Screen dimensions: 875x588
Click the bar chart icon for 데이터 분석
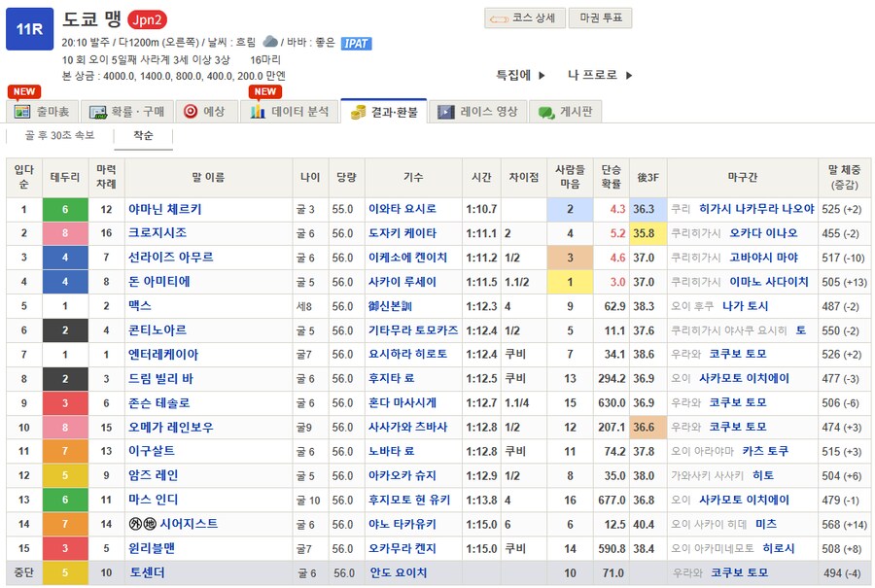pos(258,112)
